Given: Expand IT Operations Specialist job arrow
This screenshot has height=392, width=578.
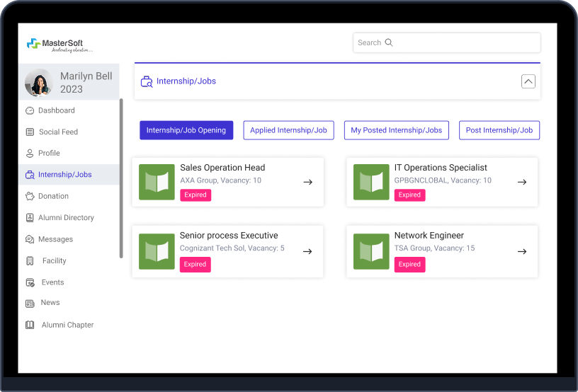Looking at the screenshot, I should click(521, 182).
